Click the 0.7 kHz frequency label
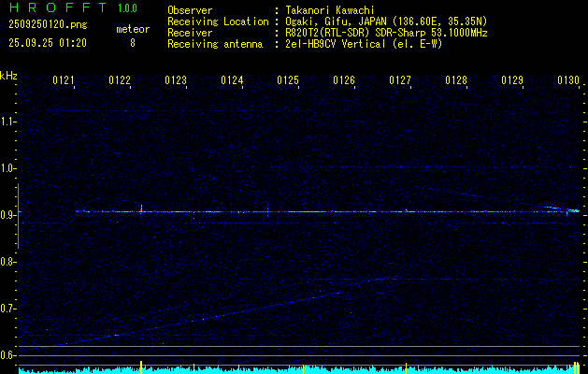Viewport: 588px width, 374px height. pyautogui.click(x=7, y=309)
